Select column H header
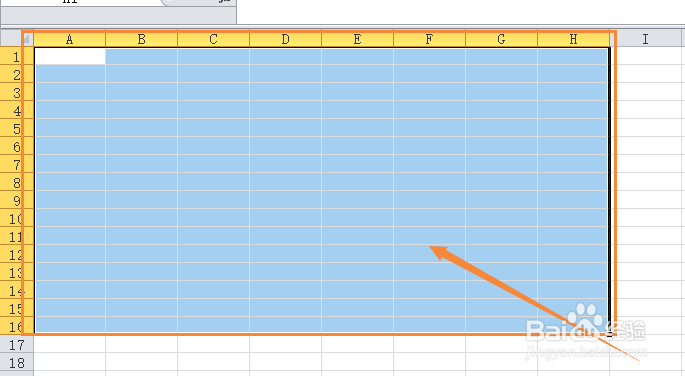The width and height of the screenshot is (685, 376). (x=574, y=39)
